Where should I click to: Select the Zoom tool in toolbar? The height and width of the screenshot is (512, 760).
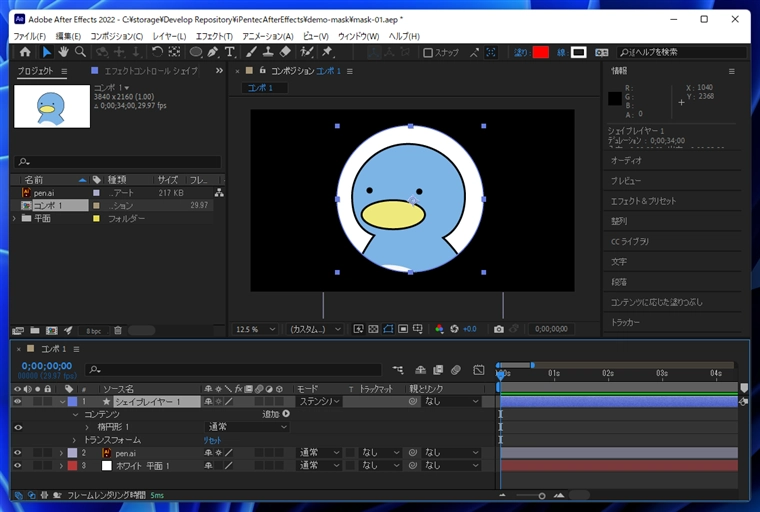pyautogui.click(x=80, y=52)
